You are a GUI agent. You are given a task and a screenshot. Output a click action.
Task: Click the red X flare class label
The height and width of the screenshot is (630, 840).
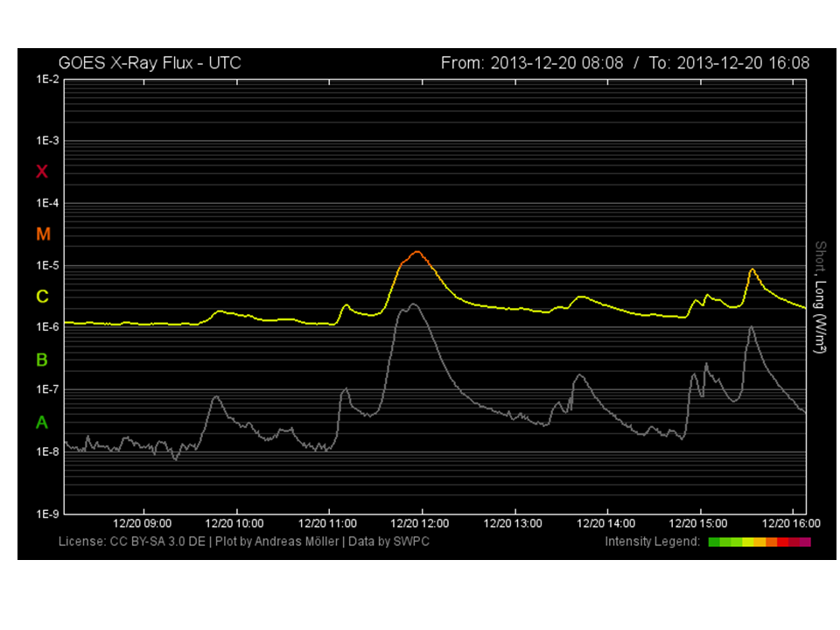[42, 171]
